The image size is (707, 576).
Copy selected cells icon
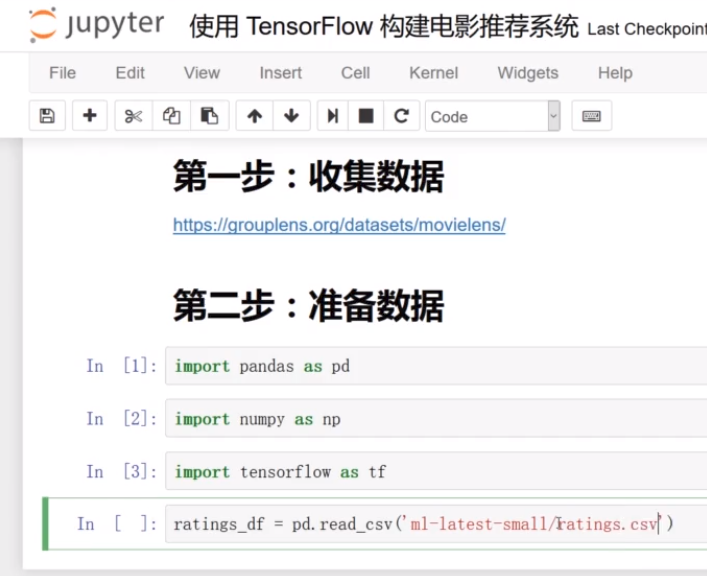pyautogui.click(x=171, y=116)
